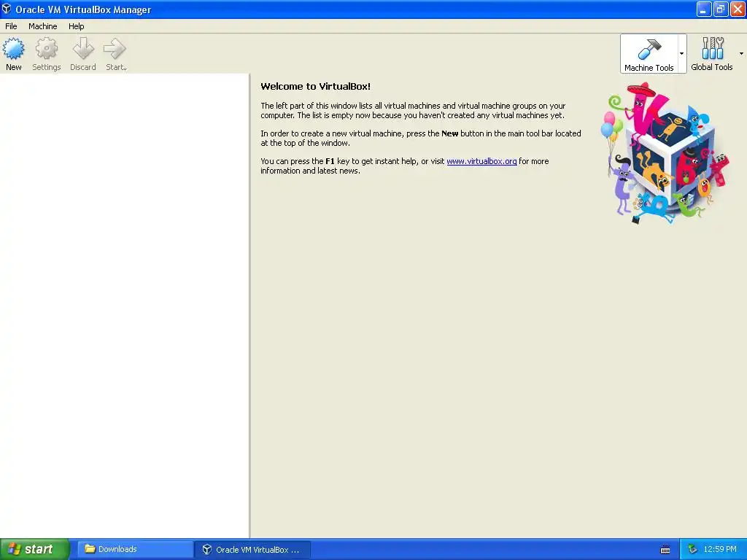Image resolution: width=747 pixels, height=560 pixels.
Task: Minimize the VirtualBox Manager window
Action: 704,9
